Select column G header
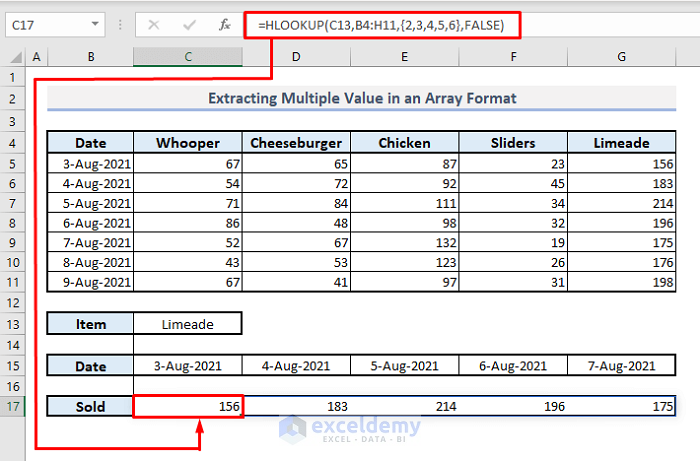Image resolution: width=700 pixels, height=461 pixels. point(621,57)
